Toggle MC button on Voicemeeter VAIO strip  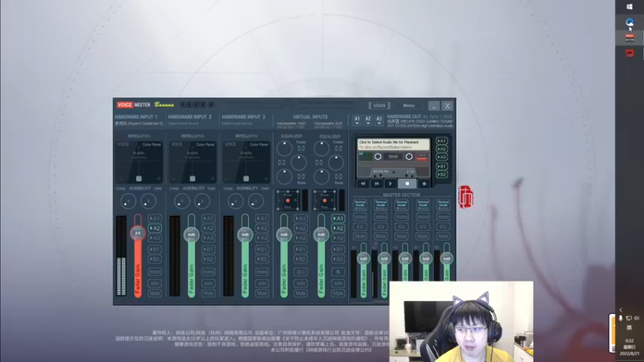pos(300,272)
